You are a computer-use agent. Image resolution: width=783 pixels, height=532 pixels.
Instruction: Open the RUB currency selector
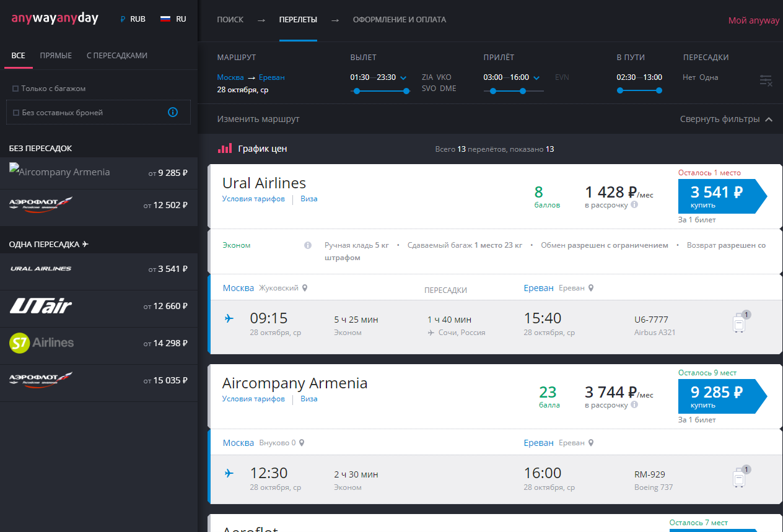point(133,19)
